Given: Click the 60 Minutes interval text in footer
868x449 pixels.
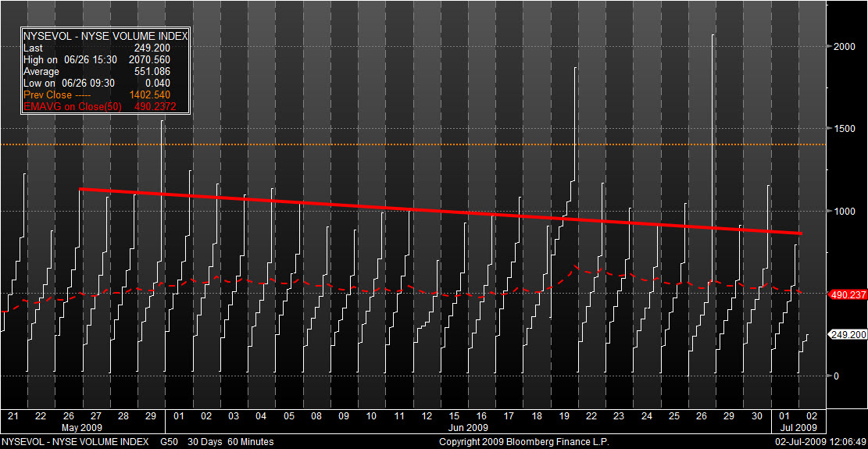Looking at the screenshot, I should [249, 442].
